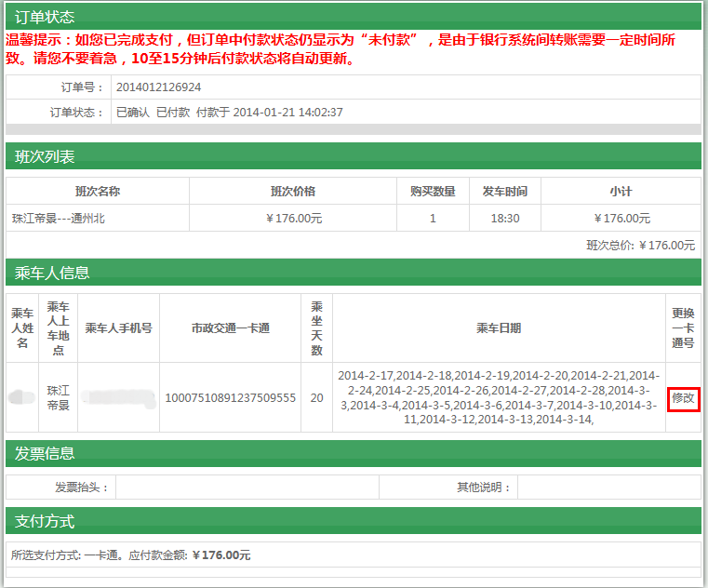Select the departure time 18:30 cell

click(505, 219)
